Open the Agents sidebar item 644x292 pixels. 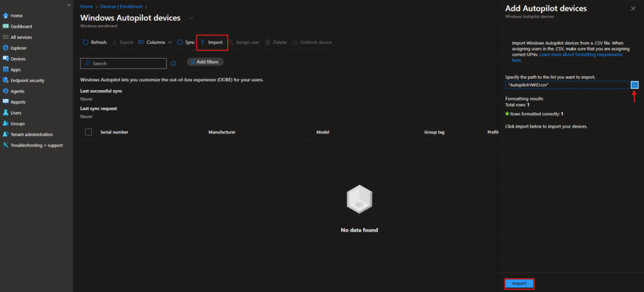pyautogui.click(x=18, y=91)
